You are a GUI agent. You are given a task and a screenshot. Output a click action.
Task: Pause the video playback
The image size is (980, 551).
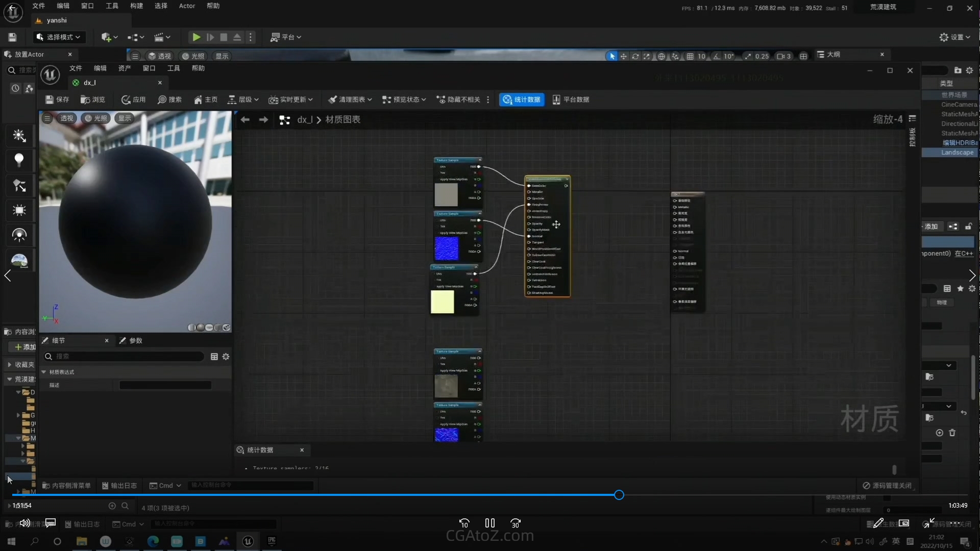tap(490, 523)
